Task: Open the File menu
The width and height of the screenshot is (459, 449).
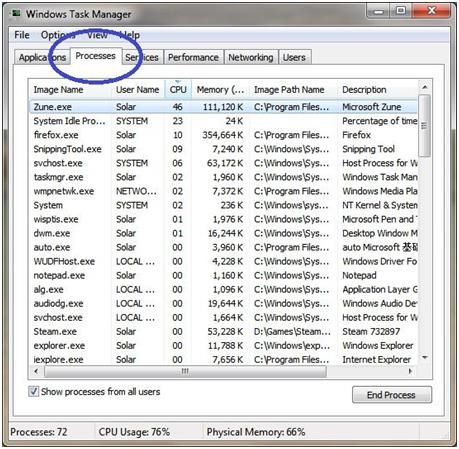Action: (x=22, y=35)
